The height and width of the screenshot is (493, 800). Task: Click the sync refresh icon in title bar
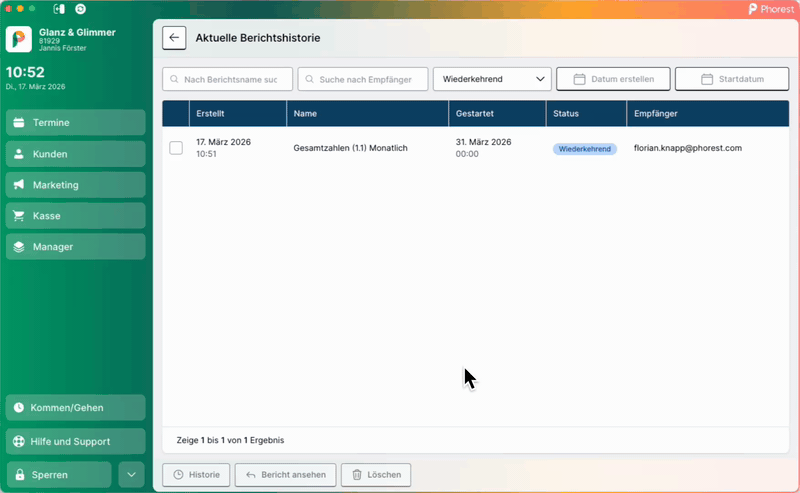(80, 8)
